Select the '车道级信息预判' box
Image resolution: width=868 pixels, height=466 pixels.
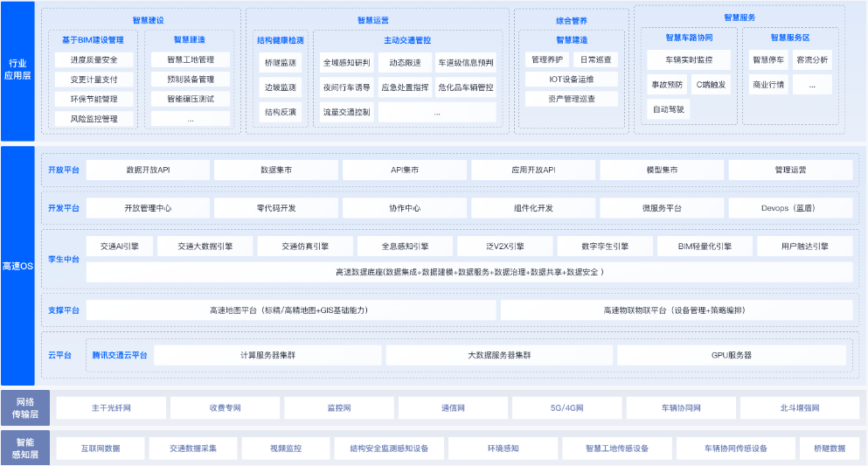click(466, 63)
